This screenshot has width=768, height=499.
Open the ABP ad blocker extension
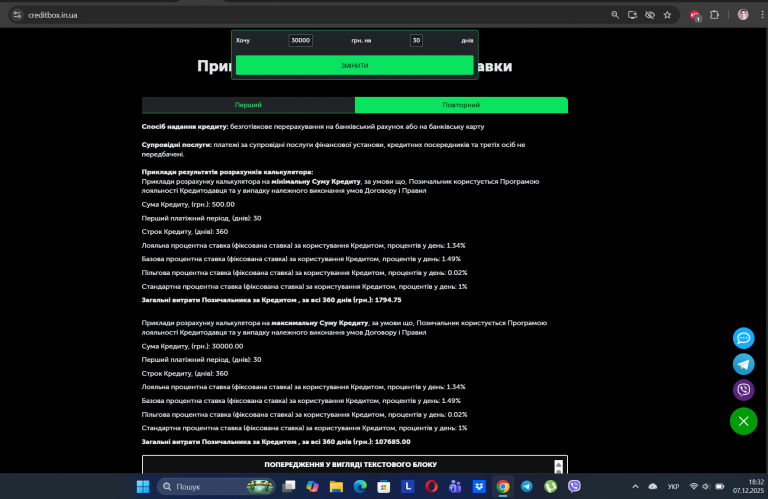695,16
